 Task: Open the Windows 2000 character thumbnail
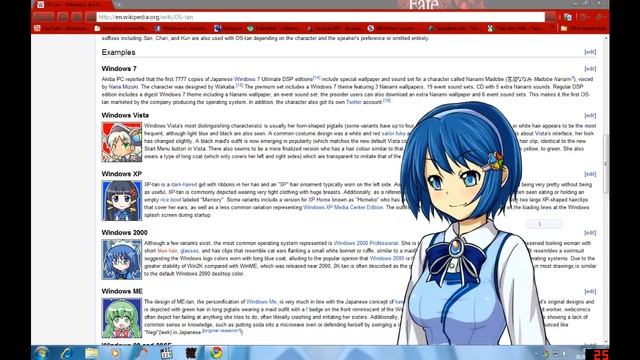pyautogui.click(x=122, y=260)
